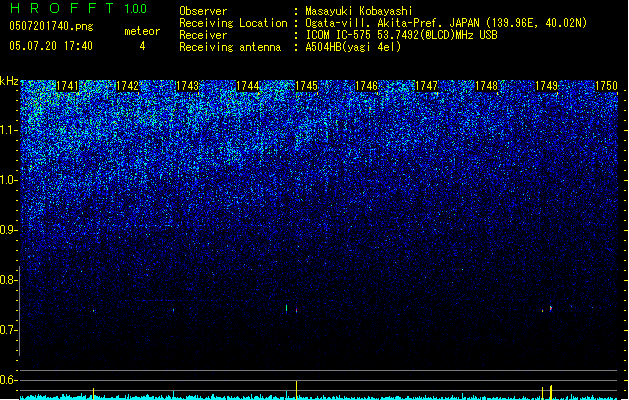Select the Ogata-vill. Akita-Pref. JAPAN location text
The height and width of the screenshot is (400, 629).
(x=446, y=23)
